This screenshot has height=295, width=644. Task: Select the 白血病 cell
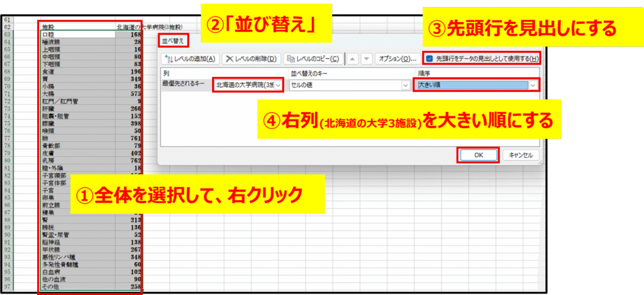[x=50, y=272]
